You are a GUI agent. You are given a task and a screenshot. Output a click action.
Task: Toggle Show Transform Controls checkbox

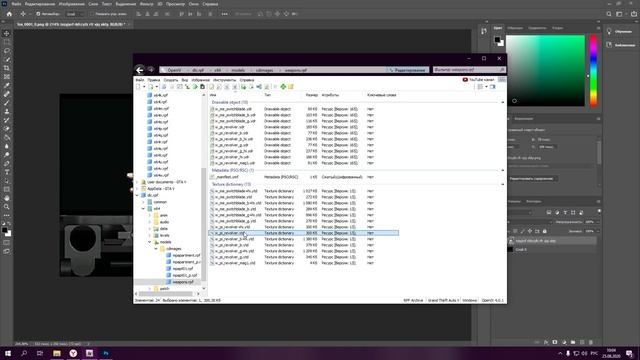pos(92,14)
